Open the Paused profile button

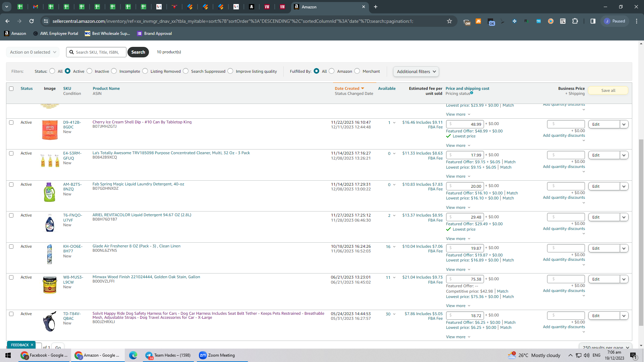coord(614,21)
